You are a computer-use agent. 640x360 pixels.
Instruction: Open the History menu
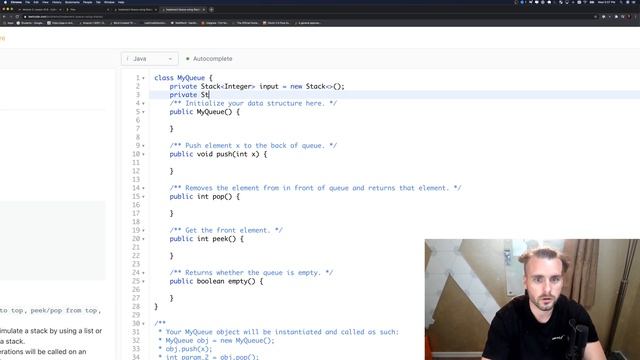point(57,2)
